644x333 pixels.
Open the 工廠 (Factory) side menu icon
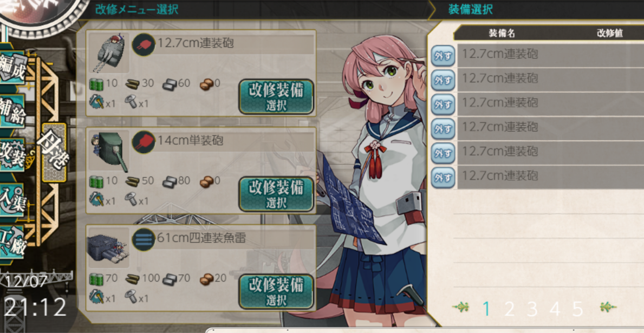pos(12,241)
